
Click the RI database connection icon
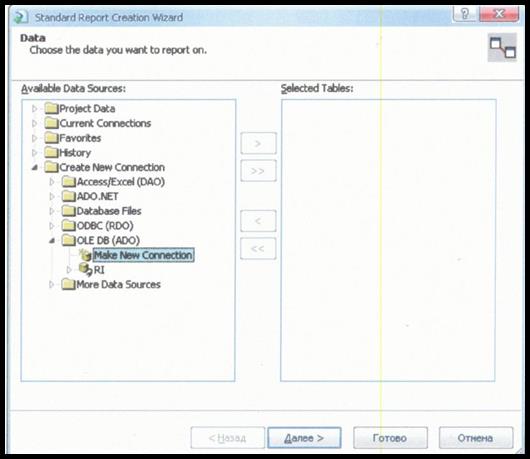click(x=86, y=270)
